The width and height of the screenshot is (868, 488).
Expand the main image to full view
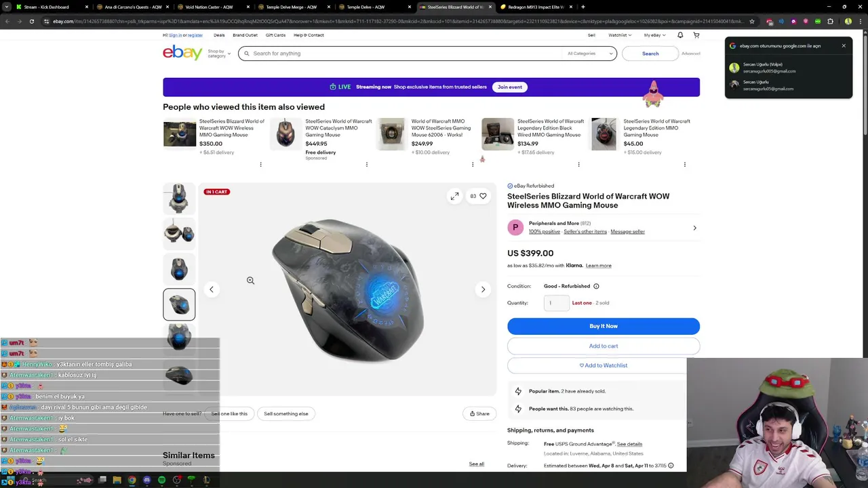454,197
